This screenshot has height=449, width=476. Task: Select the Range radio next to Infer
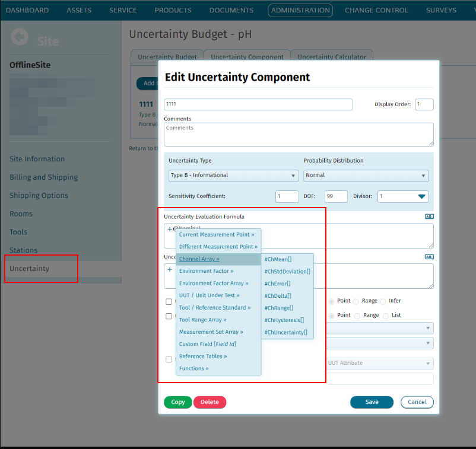(x=356, y=301)
